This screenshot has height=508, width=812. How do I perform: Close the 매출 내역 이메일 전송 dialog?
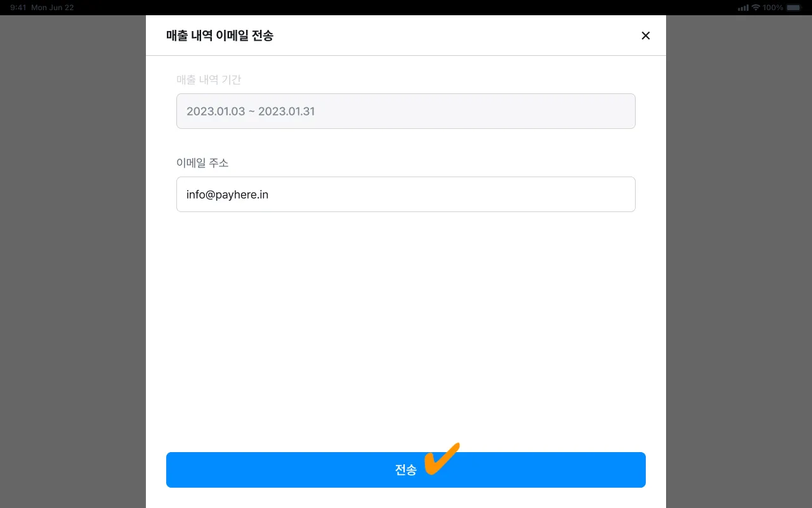[646, 36]
